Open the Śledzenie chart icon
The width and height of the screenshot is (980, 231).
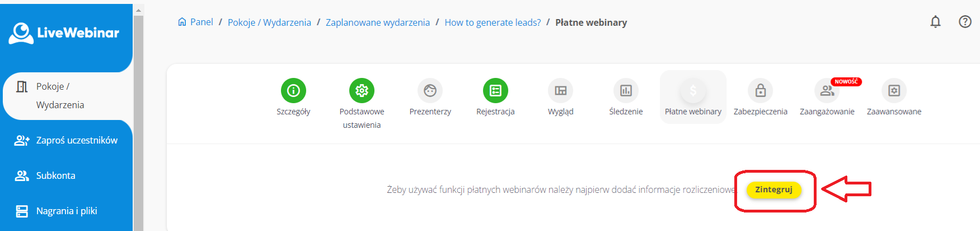626,90
